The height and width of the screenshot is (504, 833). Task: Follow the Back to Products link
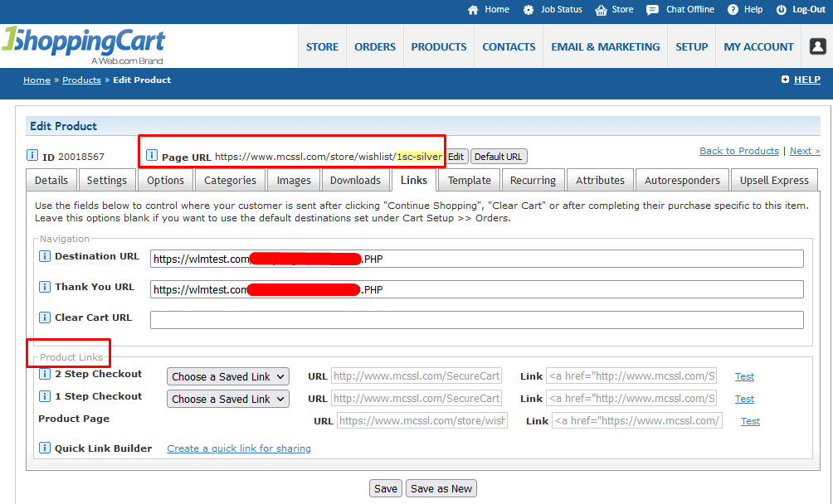point(739,151)
